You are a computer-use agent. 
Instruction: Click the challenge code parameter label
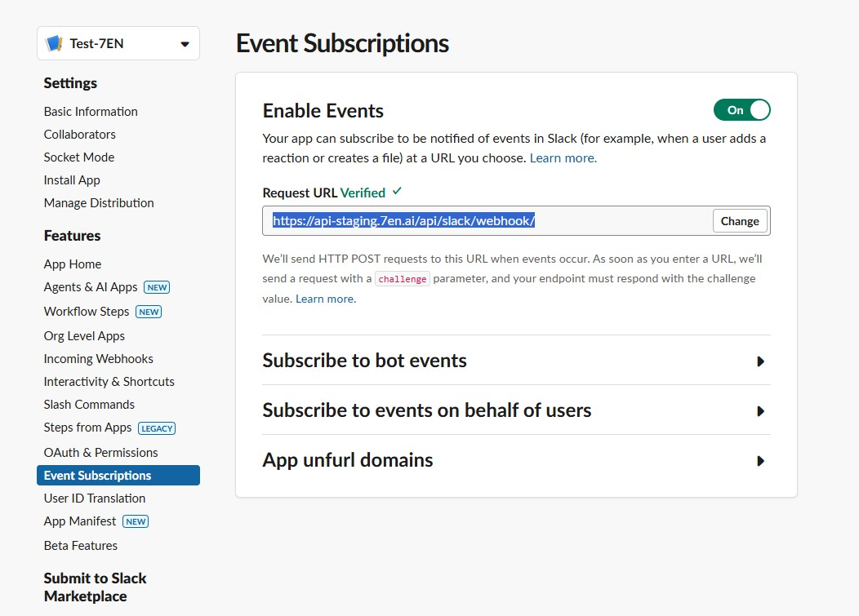[x=402, y=279]
